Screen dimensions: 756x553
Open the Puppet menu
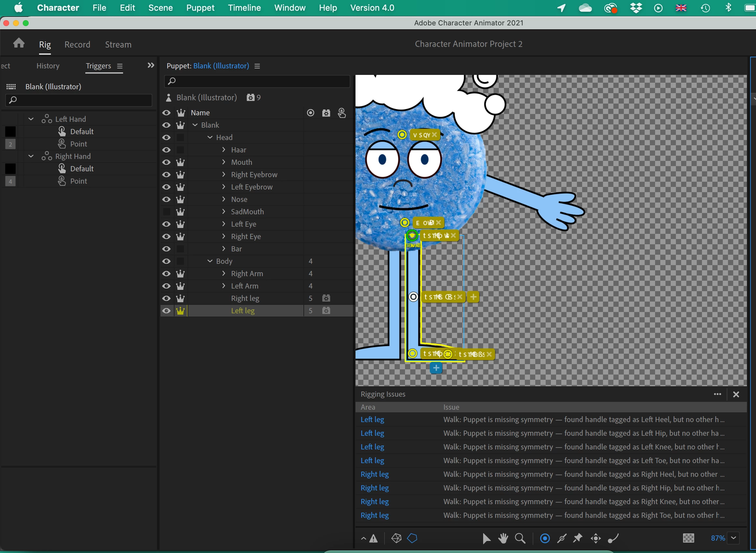(200, 8)
